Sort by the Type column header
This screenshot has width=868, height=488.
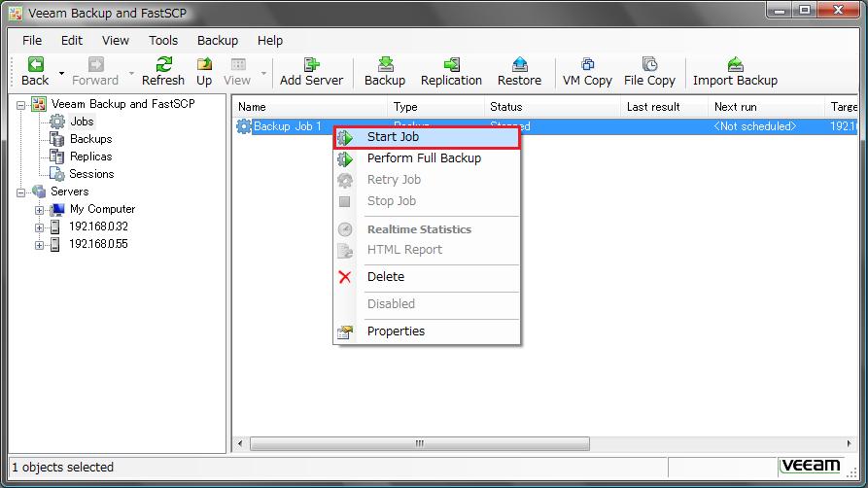(x=435, y=107)
